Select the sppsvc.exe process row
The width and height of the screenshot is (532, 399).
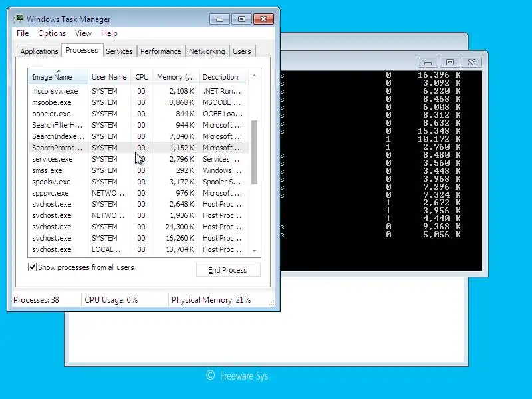coord(138,193)
